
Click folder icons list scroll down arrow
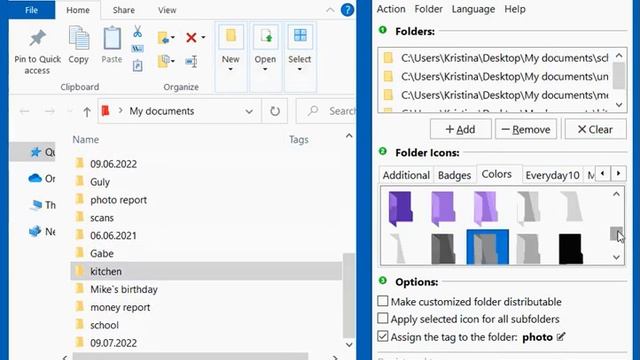(x=616, y=257)
